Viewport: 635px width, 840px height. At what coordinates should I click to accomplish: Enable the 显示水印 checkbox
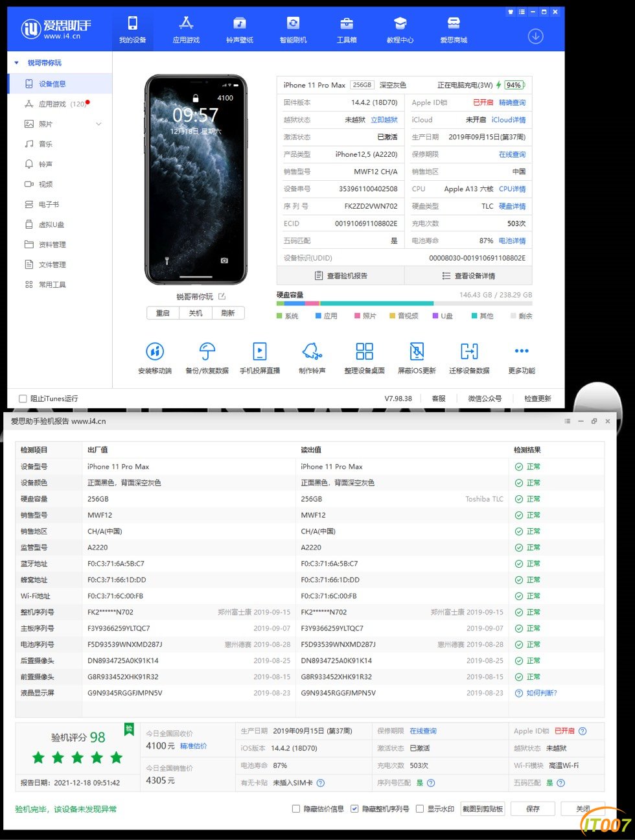click(x=420, y=809)
